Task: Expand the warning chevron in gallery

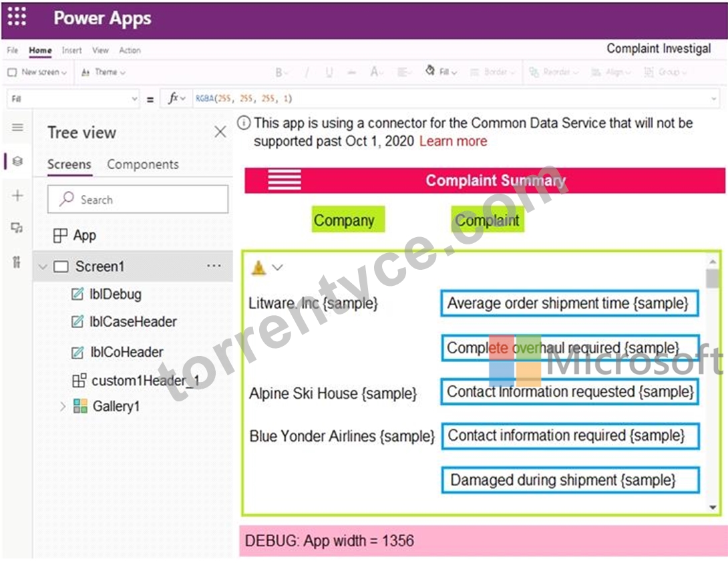Action: (278, 267)
